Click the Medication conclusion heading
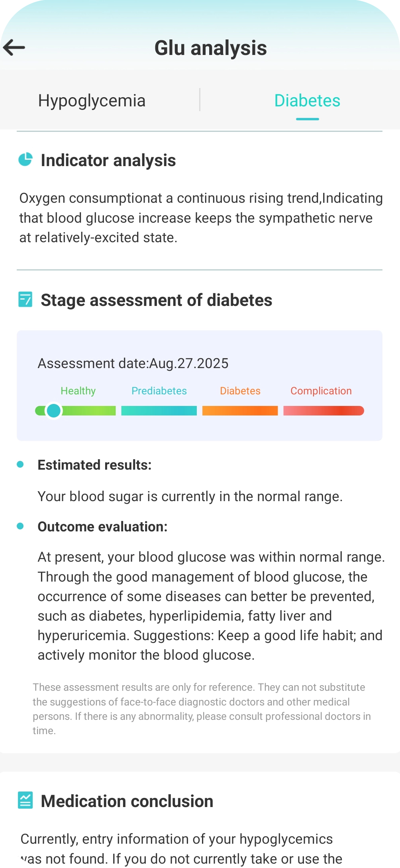The height and width of the screenshot is (868, 400). point(127,801)
